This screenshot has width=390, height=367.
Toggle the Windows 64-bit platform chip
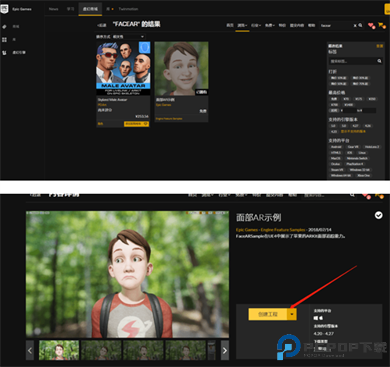pyautogui.click(x=341, y=175)
